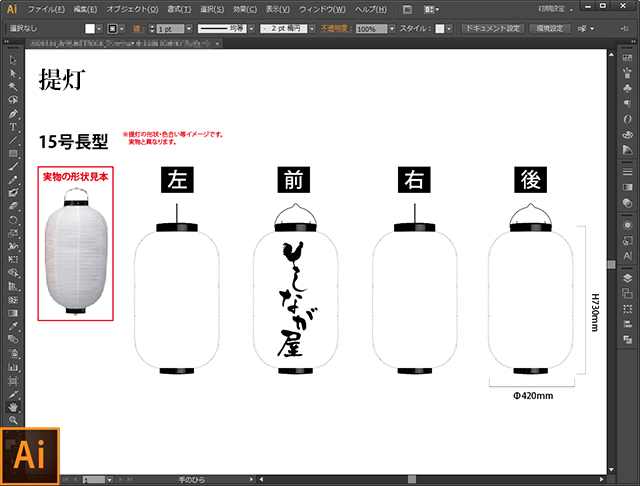Open the ウィンドウ(W) menu
The height and width of the screenshot is (486, 640).
322,9
